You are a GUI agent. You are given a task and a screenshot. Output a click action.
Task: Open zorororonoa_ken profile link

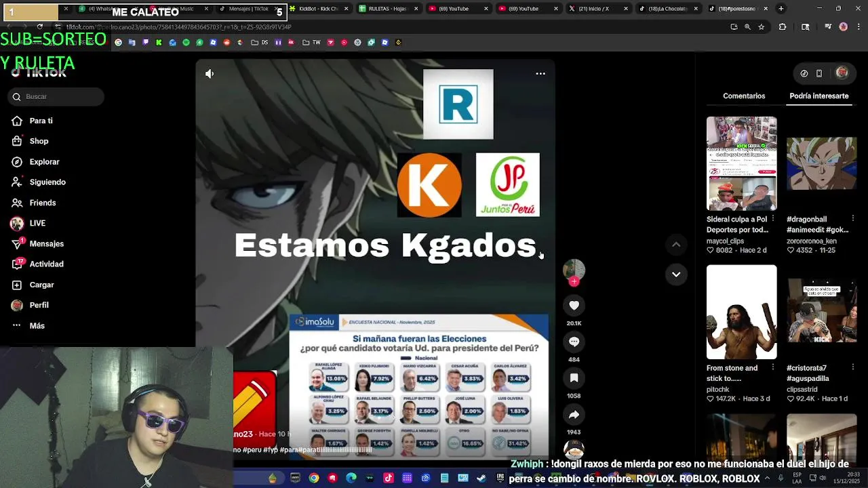(x=811, y=241)
